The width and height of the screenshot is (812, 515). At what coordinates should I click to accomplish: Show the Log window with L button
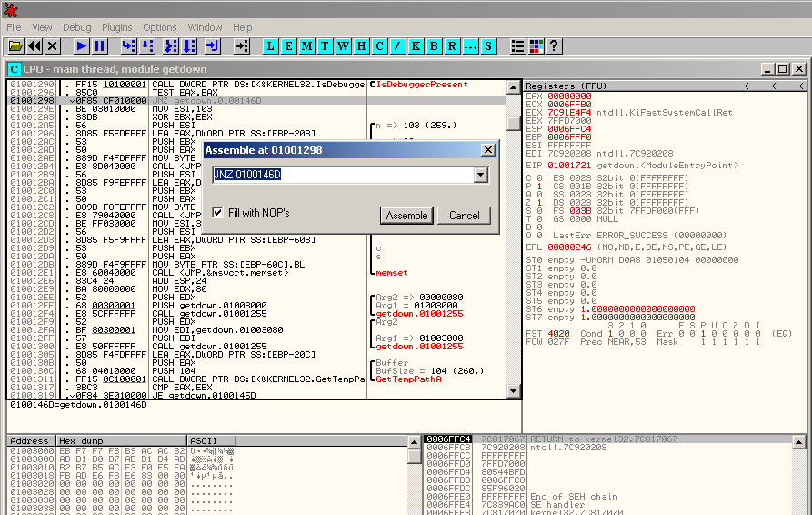click(271, 45)
